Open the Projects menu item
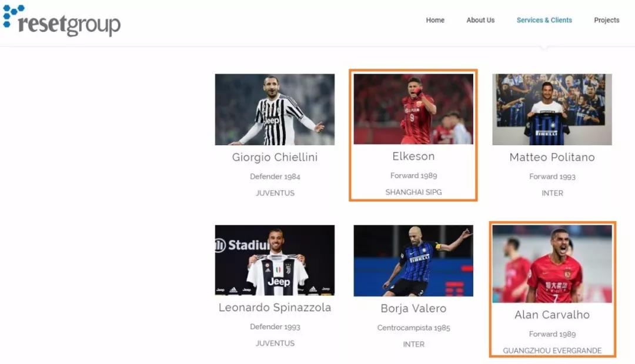The image size is (635, 364). 606,20
